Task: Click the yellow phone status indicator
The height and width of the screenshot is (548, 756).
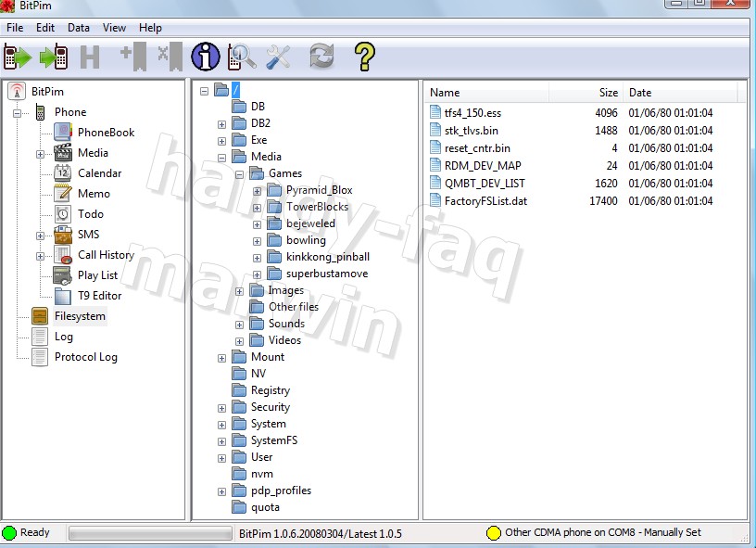Action: click(494, 533)
